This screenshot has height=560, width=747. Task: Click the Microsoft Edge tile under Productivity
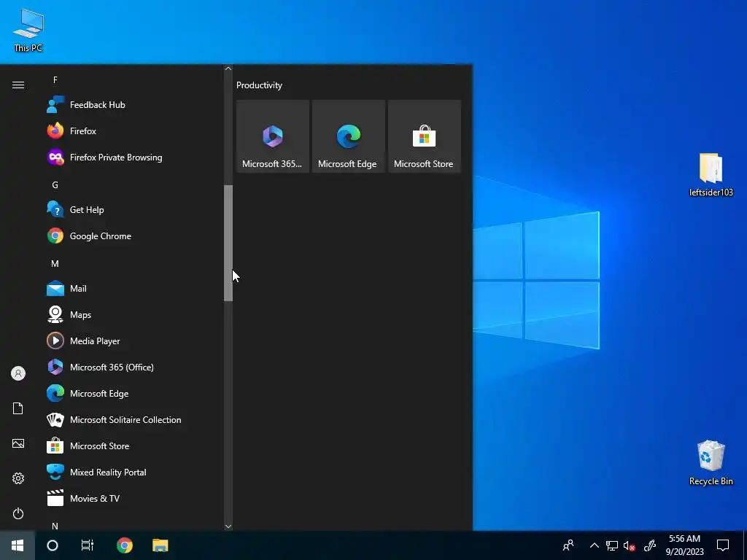[348, 136]
